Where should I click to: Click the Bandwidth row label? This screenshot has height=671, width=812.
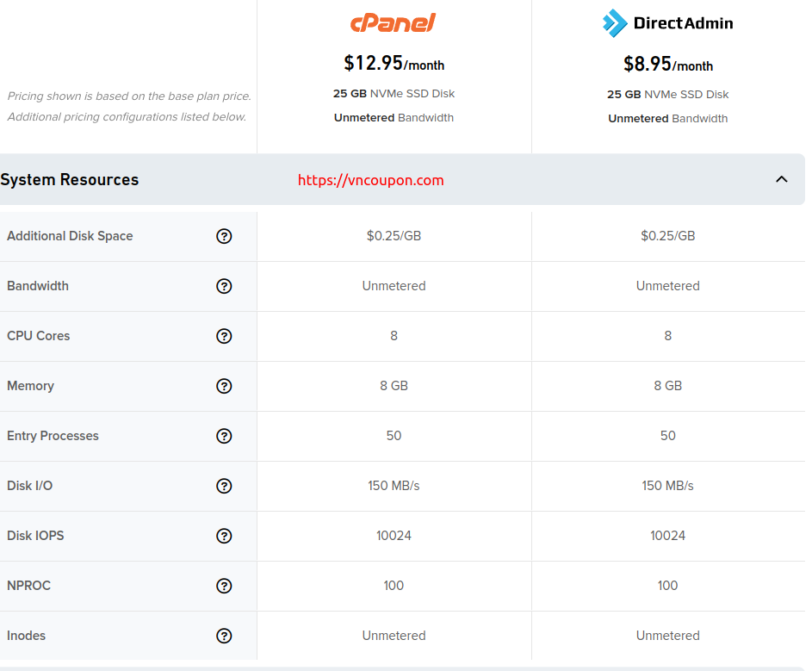(x=38, y=286)
